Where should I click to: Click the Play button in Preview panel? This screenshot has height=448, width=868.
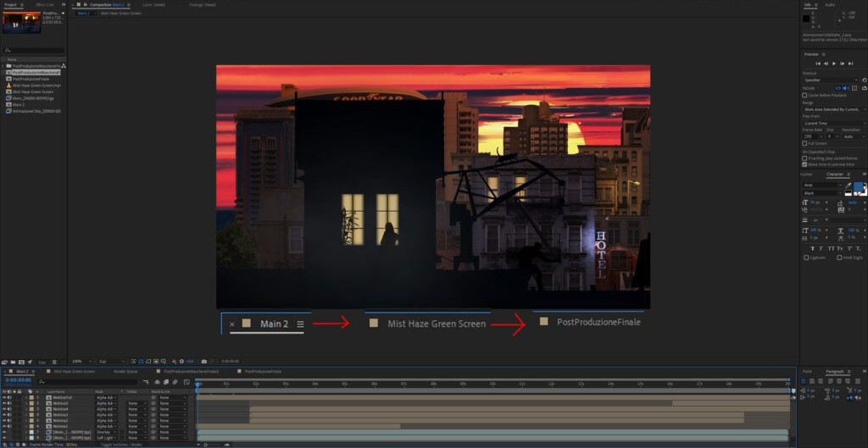pos(834,64)
